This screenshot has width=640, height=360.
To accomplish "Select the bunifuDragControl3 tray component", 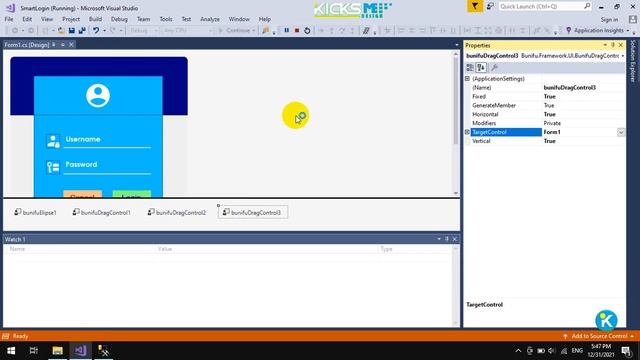I will [x=253, y=212].
